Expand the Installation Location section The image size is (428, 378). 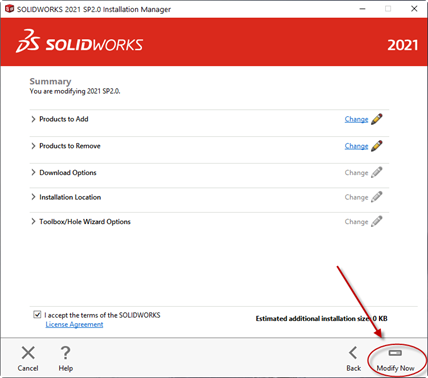pyautogui.click(x=33, y=197)
